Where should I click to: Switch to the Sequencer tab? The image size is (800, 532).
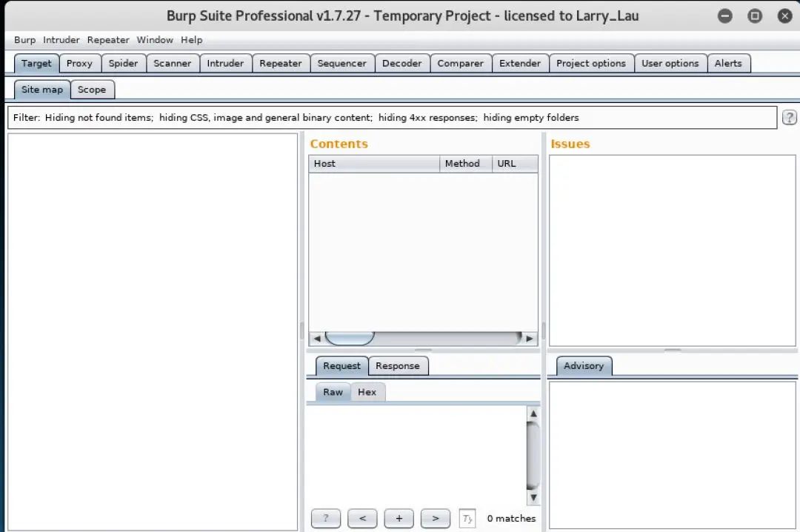click(x=341, y=63)
